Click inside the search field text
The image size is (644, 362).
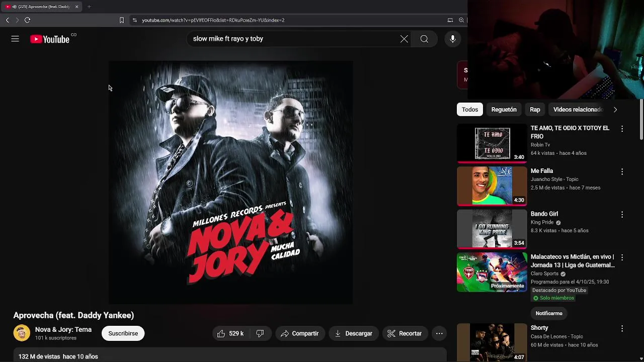point(228,39)
